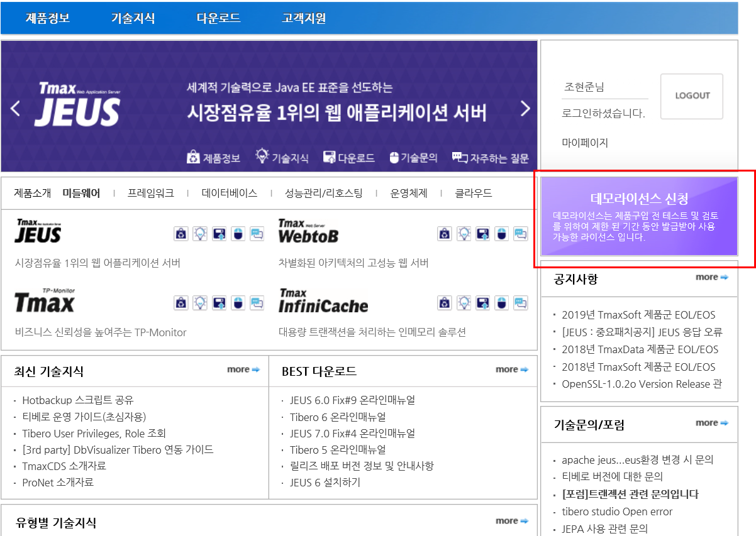756x536 pixels.
Task: Open JEUS product info bag icon
Action: 181,234
